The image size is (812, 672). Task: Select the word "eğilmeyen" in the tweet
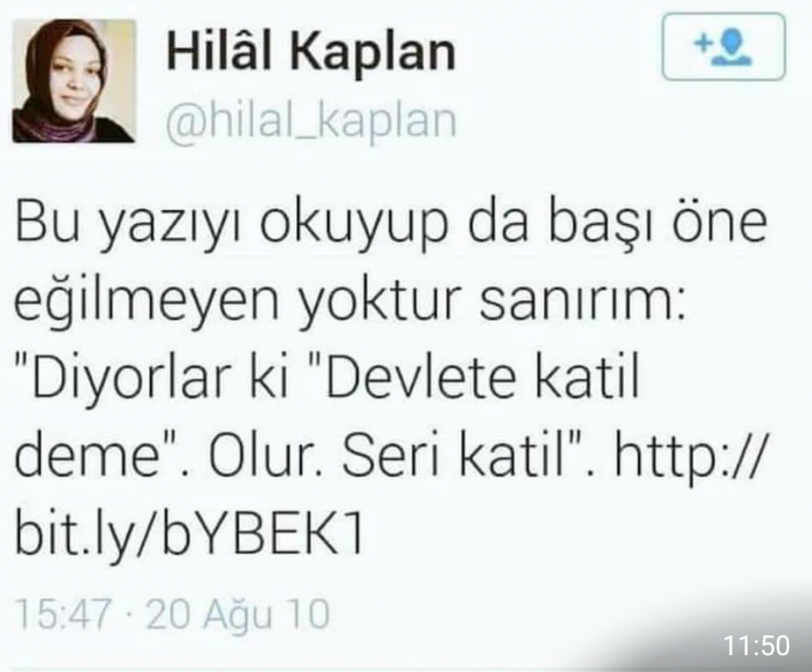coord(146,303)
